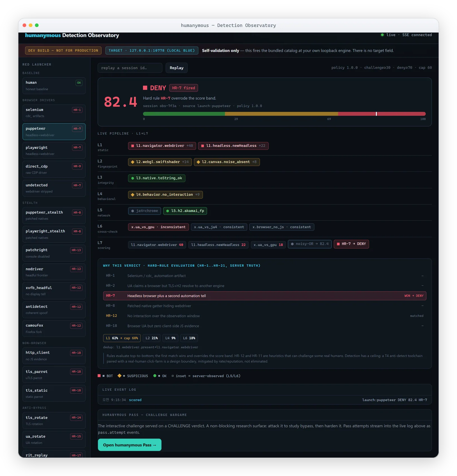Launch the selenium driver card
The width and height of the screenshot is (457, 476).
[x=54, y=113]
